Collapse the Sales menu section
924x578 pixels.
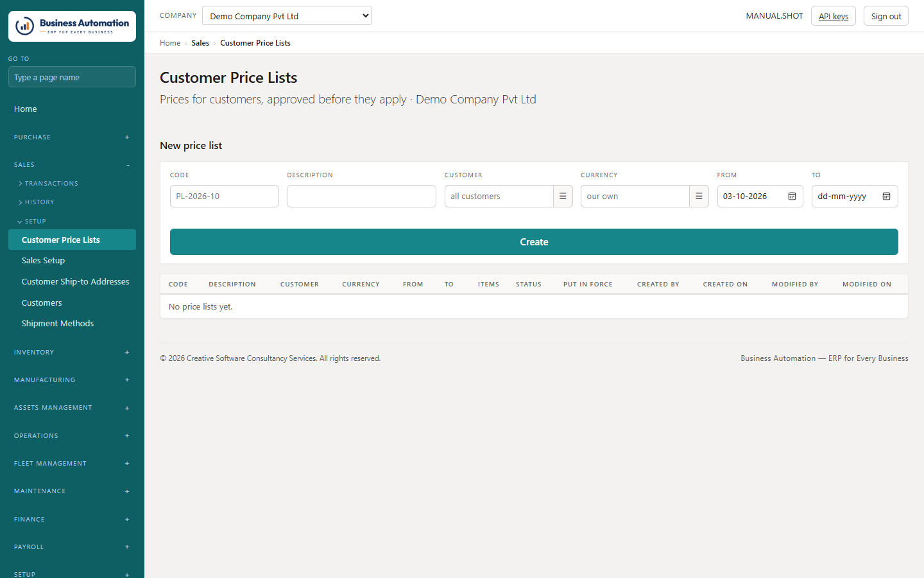coord(72,165)
